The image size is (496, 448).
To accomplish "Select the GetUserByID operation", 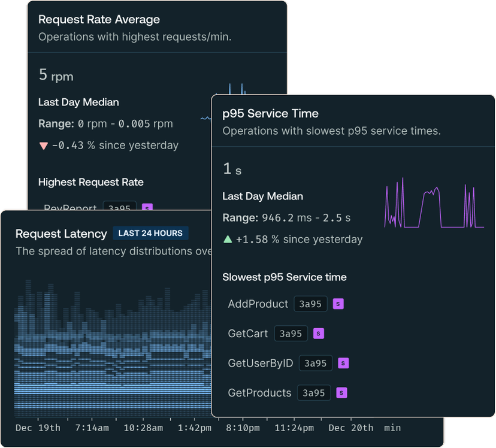I will (260, 363).
